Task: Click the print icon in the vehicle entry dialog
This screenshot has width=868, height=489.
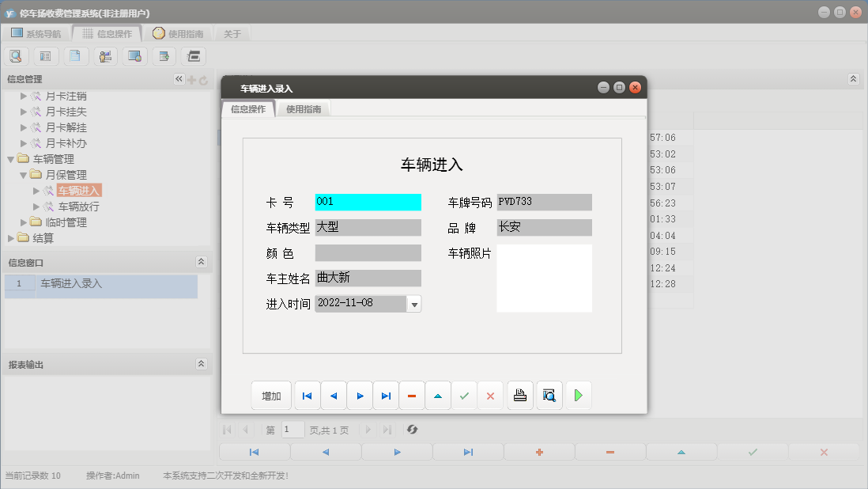Action: coord(519,395)
